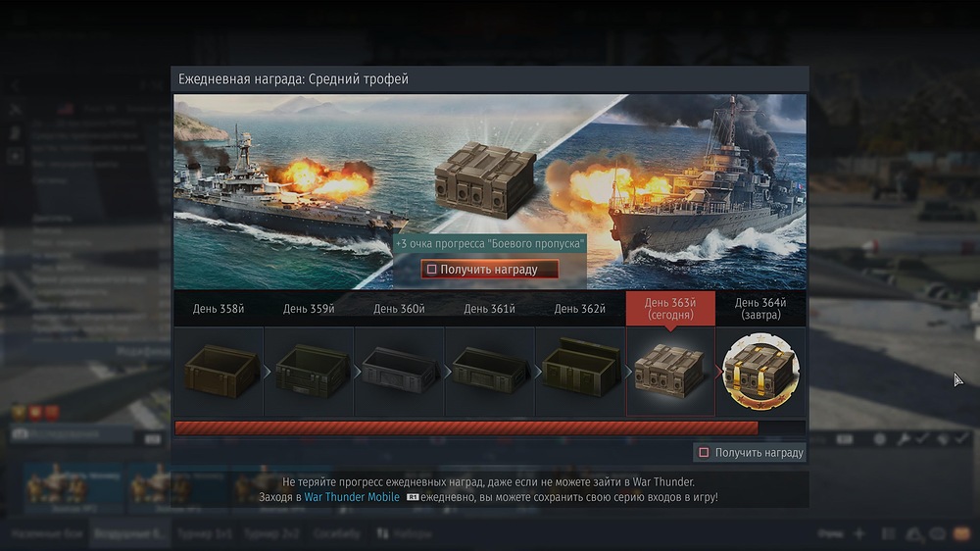Image resolution: width=980 pixels, height=551 pixels.
Task: Click the Day 359 green crate
Action: click(x=310, y=372)
